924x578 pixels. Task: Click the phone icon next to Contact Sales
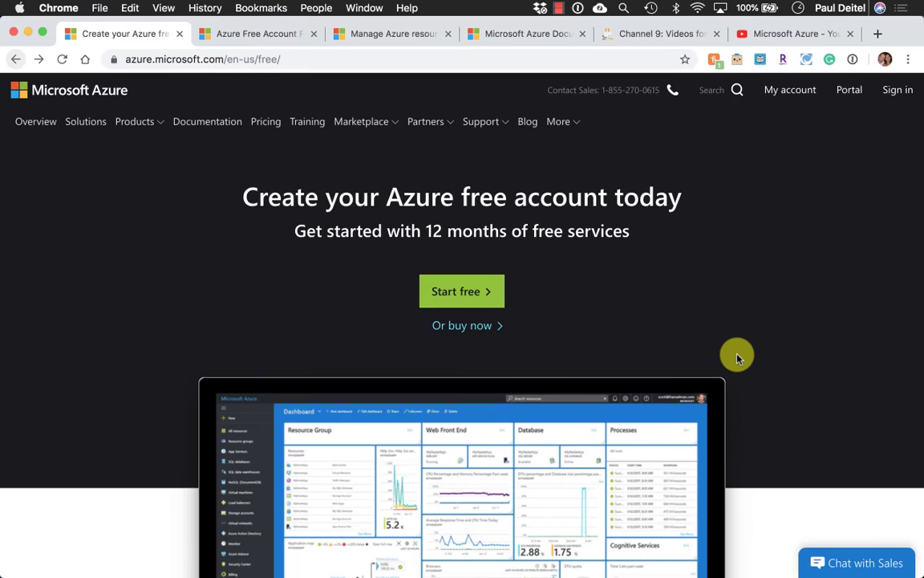point(672,90)
